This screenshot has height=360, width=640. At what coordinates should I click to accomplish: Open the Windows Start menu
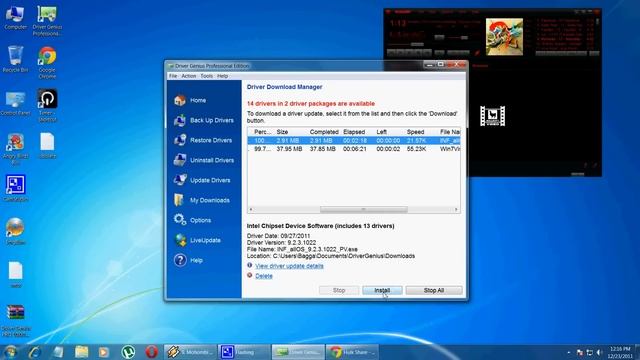click(10, 352)
